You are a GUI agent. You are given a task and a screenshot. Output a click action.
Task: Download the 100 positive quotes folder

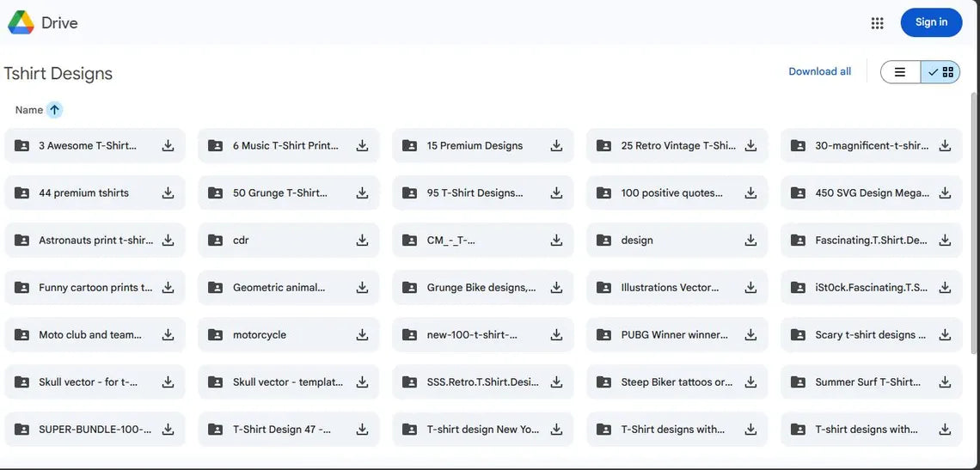tap(750, 193)
